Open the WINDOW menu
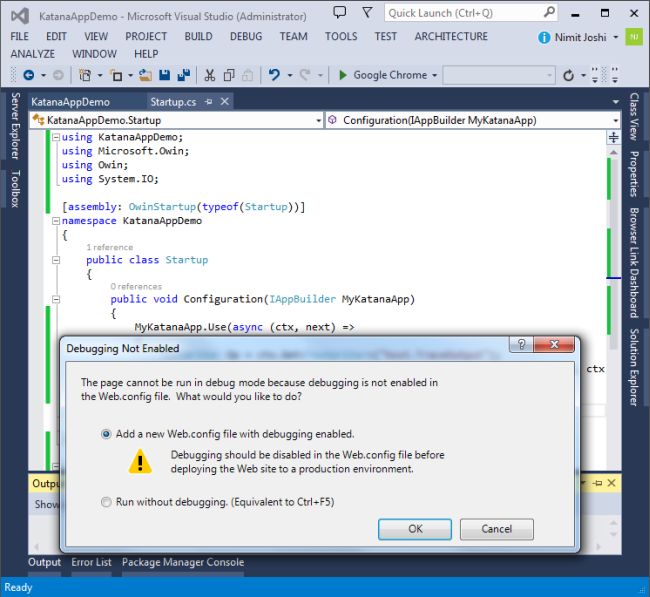Screen dimensions: 650x597 tap(94, 54)
